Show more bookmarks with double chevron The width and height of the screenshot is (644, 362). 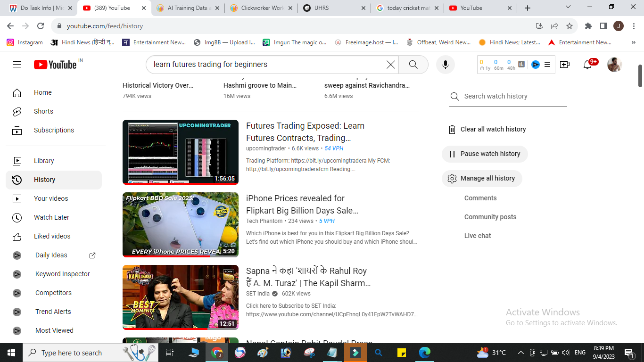[633, 42]
